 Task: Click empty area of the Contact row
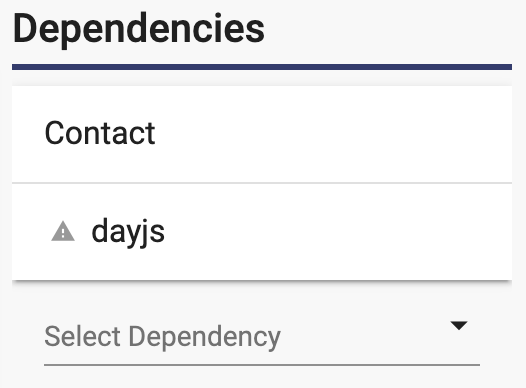(335, 134)
